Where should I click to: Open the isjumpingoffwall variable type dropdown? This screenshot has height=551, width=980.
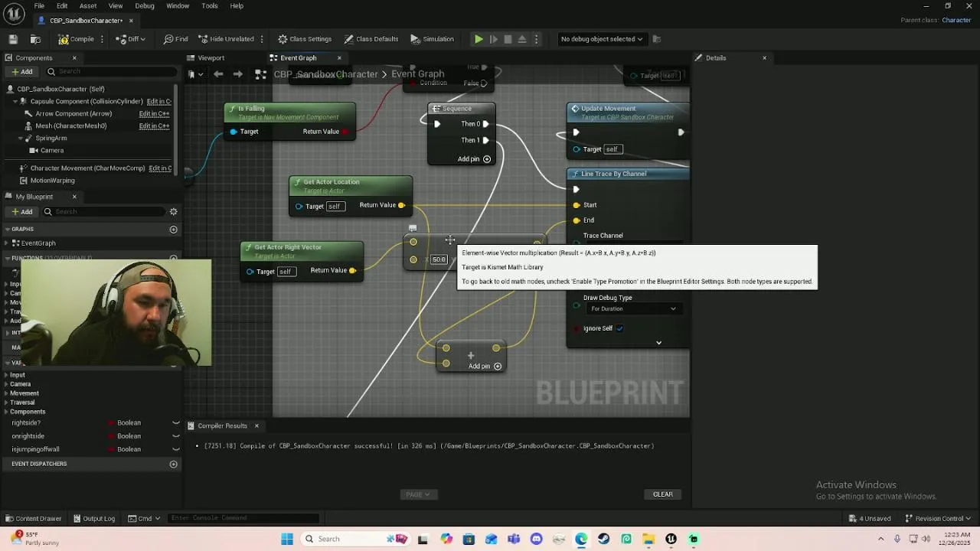coord(129,449)
